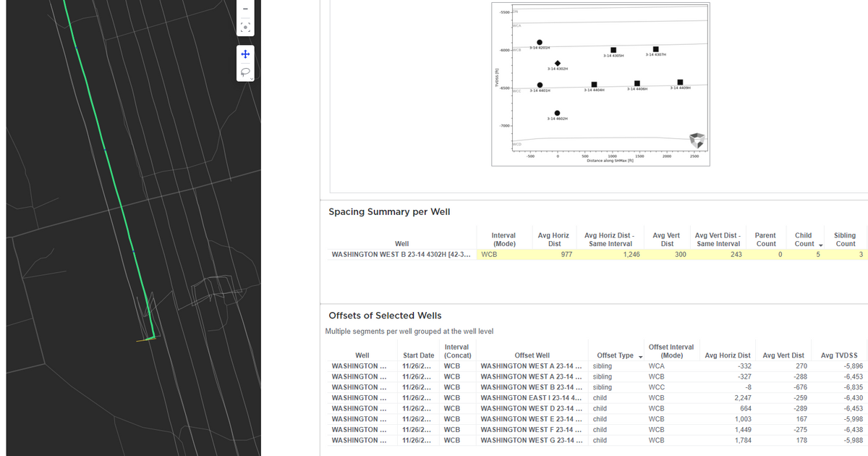The image size is (868, 456).
Task: Select the WASHINGTON WEST F 23-14 offset row
Action: (x=597, y=430)
